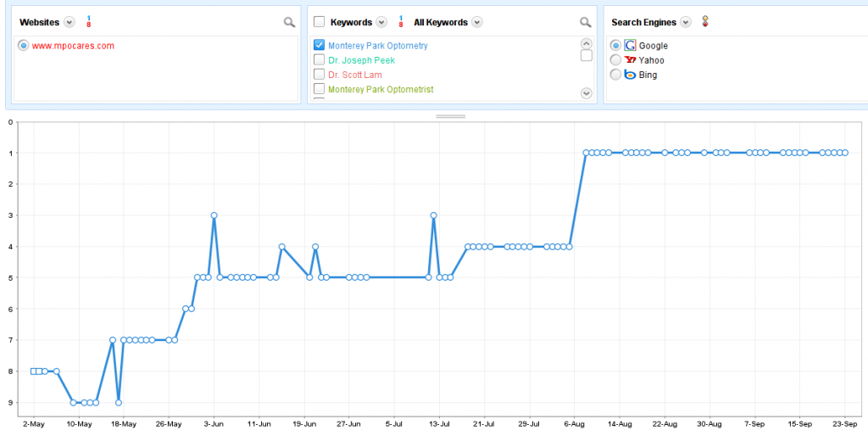The image size is (868, 430).
Task: Click the keywords list scrollbar thumb
Action: tap(587, 55)
